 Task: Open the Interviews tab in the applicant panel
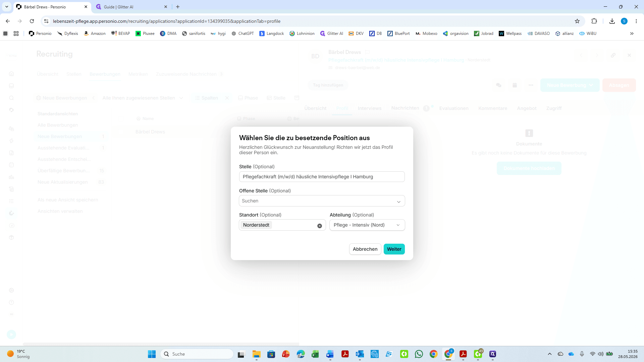(x=370, y=108)
